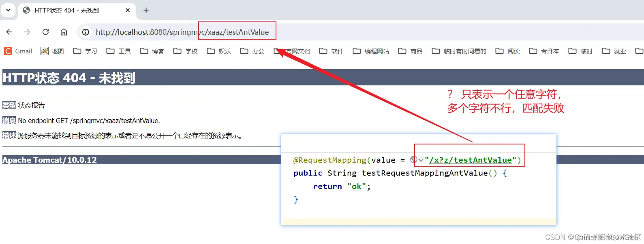Open the 就业 bookmark folder
The height and width of the screenshot is (244, 644).
[x=614, y=51]
